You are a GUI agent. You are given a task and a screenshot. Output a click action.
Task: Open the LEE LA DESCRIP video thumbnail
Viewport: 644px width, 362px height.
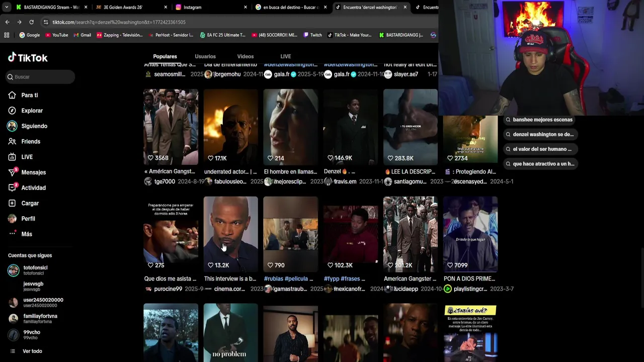click(x=410, y=127)
